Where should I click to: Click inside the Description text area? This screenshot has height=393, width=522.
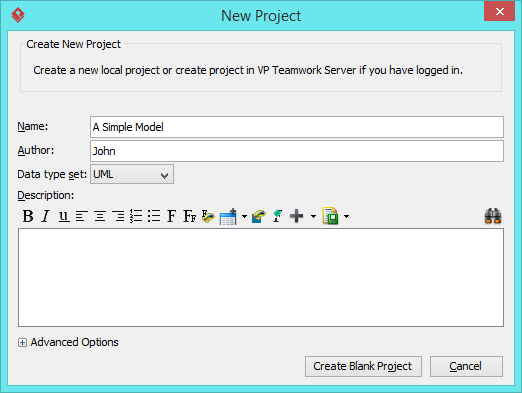[261, 277]
